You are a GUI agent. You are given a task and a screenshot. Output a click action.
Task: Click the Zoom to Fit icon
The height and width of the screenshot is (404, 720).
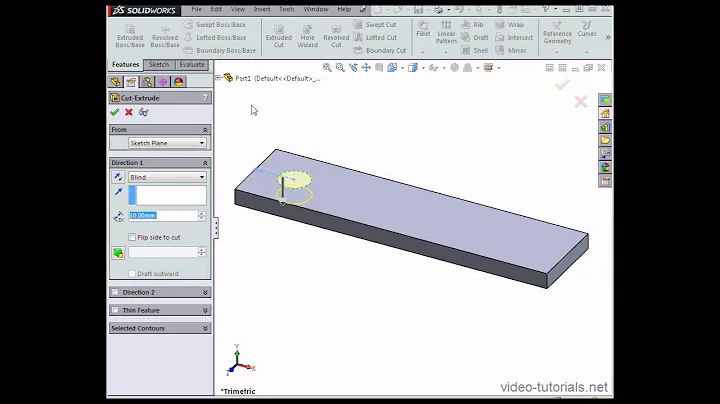coord(327,67)
